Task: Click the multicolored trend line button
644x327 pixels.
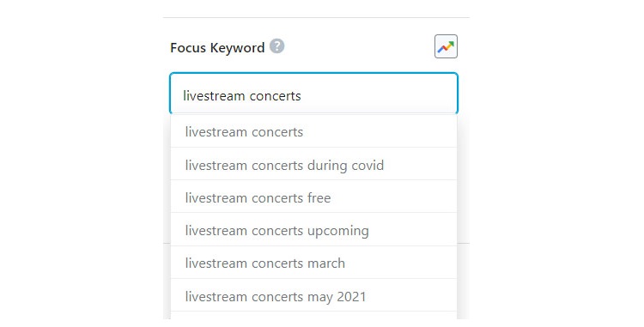Action: [446, 46]
